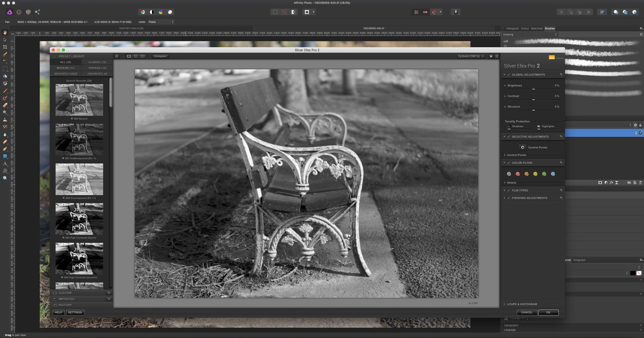The height and width of the screenshot is (338, 644).
Task: Click OK to apply Silver Efex
Action: (548, 312)
